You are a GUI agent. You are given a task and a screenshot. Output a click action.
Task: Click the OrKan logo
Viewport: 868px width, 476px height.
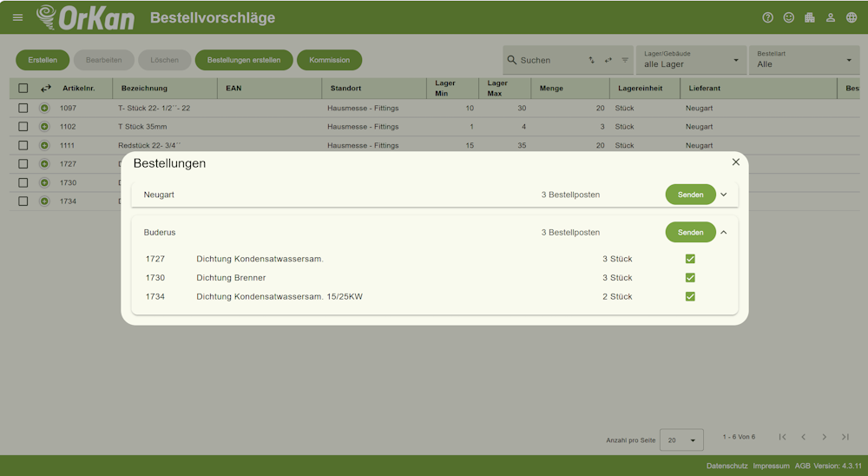pyautogui.click(x=86, y=17)
